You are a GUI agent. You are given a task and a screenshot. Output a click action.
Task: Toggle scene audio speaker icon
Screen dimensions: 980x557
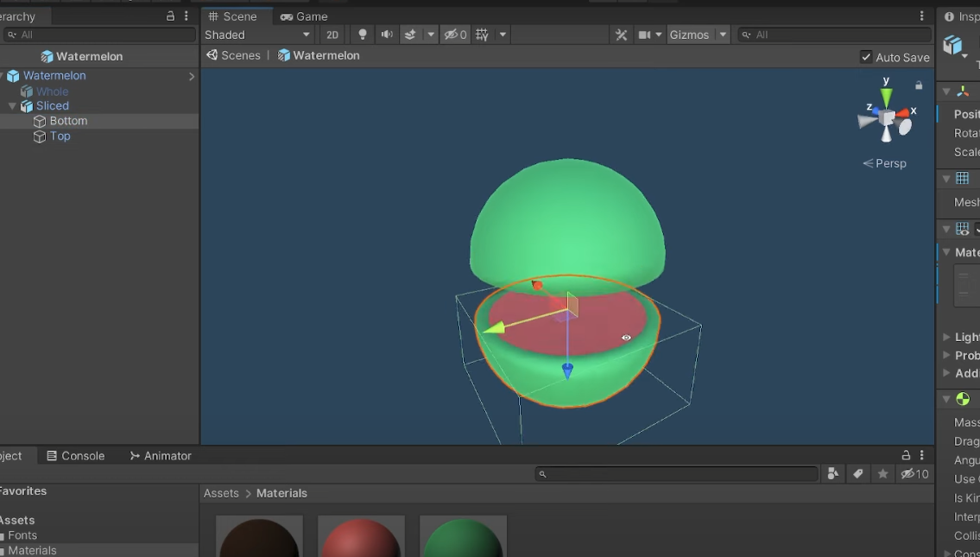point(387,35)
